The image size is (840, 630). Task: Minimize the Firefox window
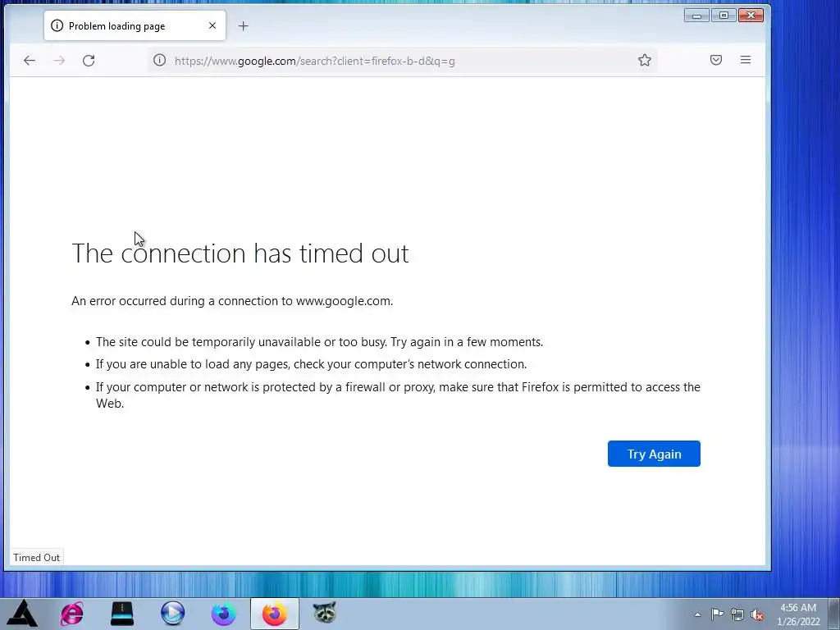click(x=697, y=16)
